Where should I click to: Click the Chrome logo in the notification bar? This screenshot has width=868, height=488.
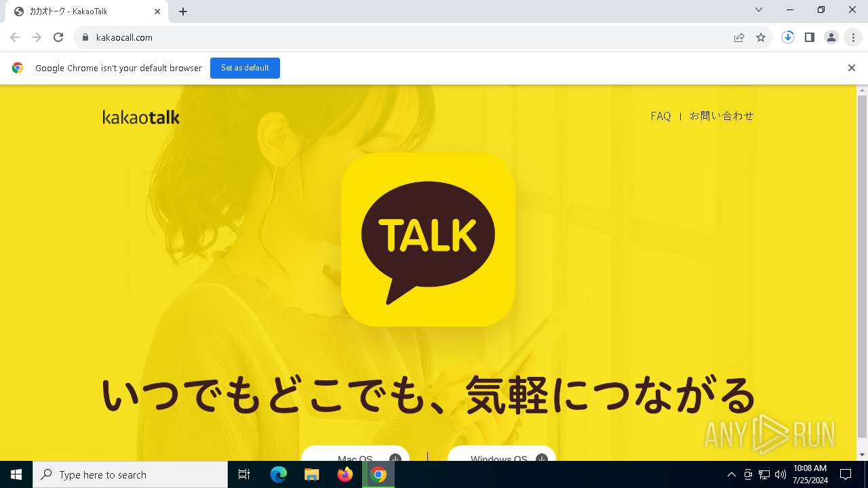click(18, 68)
